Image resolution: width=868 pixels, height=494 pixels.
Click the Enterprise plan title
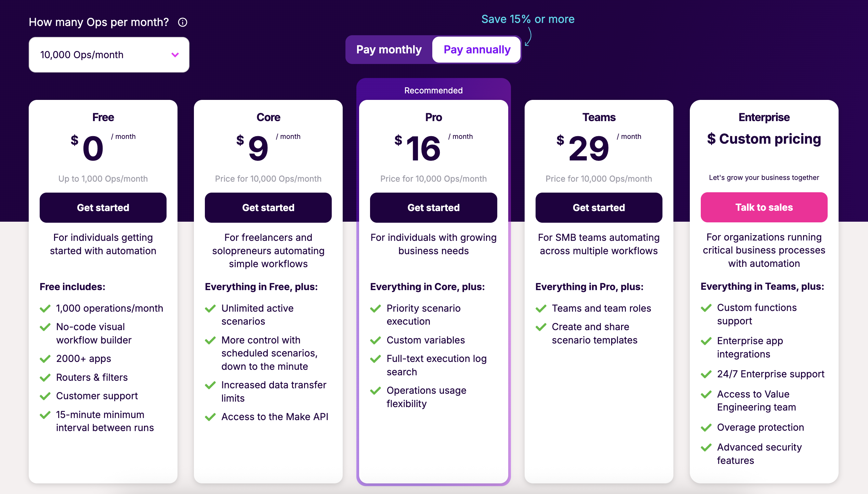pos(764,117)
